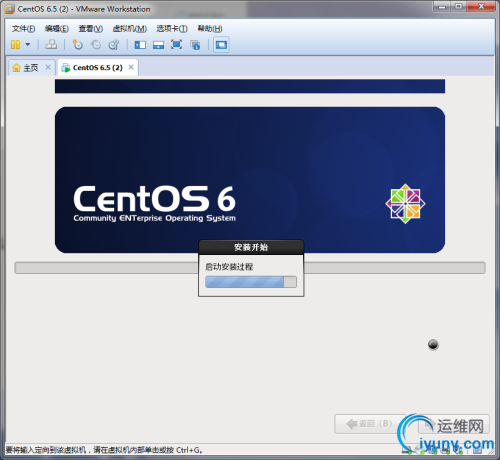Click the 启动安装过程 label
The height and width of the screenshot is (460, 500).
coord(229,267)
